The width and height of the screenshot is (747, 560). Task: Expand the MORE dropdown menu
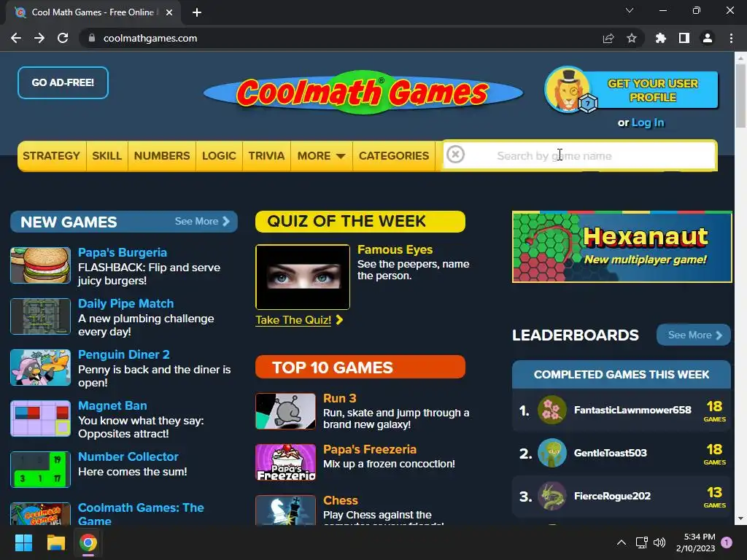point(322,156)
